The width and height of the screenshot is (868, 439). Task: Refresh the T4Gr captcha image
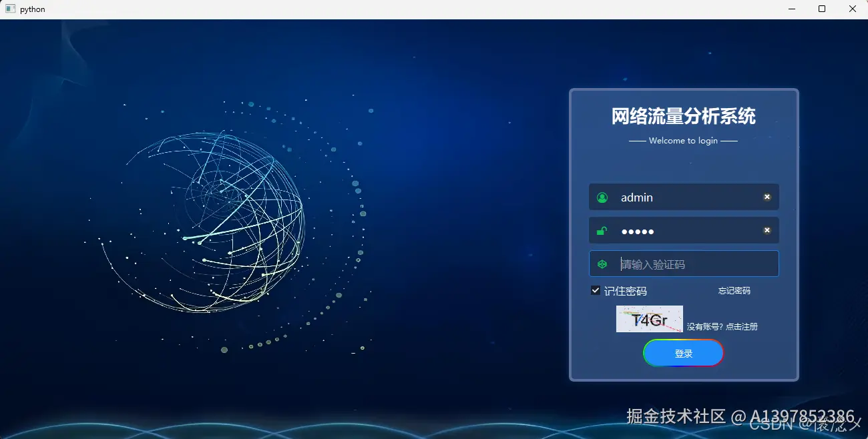click(x=649, y=318)
